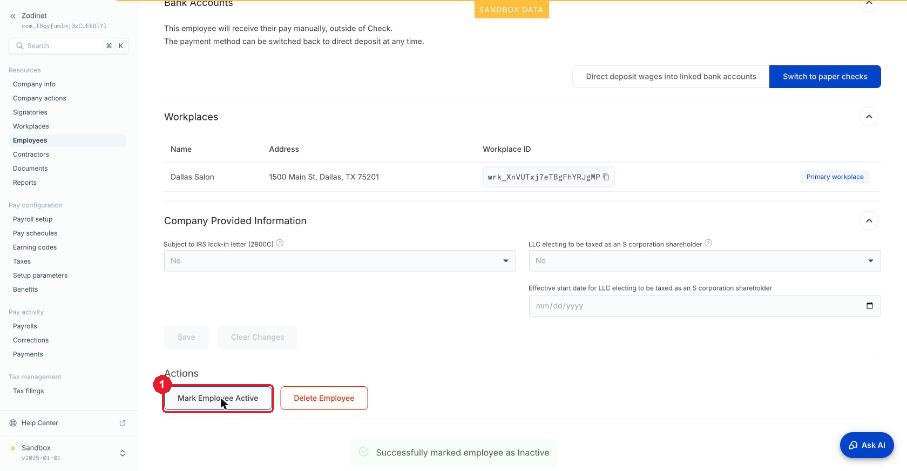This screenshot has height=471, width=907.
Task: Open Taxes in sidebar
Action: pos(21,262)
